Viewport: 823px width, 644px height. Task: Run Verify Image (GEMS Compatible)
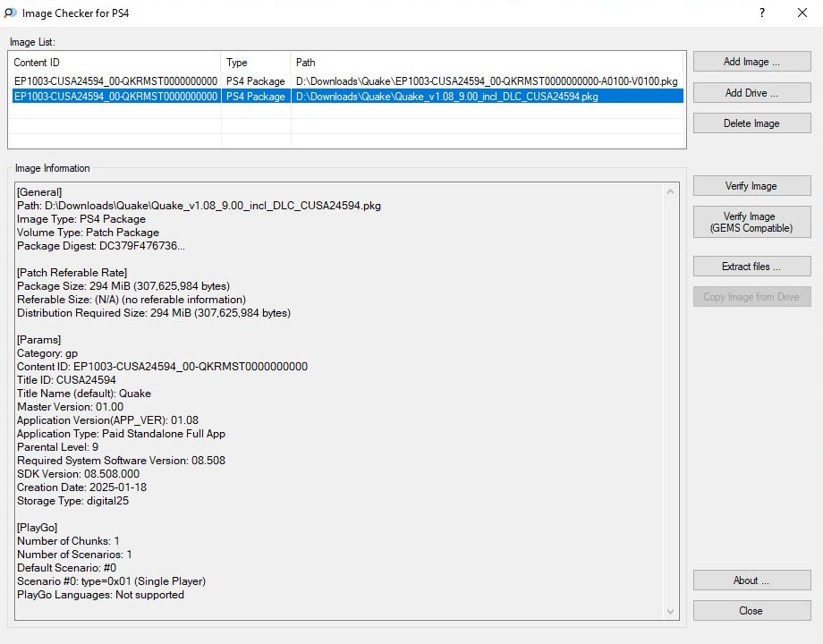751,222
